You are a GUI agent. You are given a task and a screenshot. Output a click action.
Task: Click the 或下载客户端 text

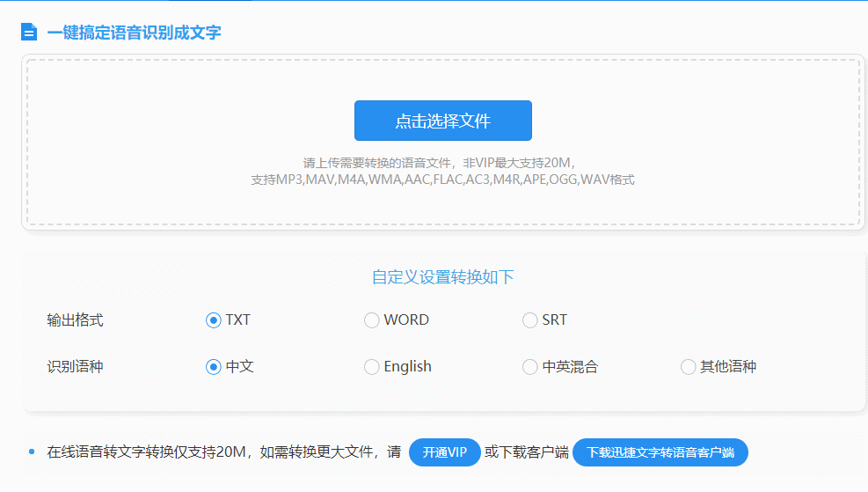[x=527, y=452]
